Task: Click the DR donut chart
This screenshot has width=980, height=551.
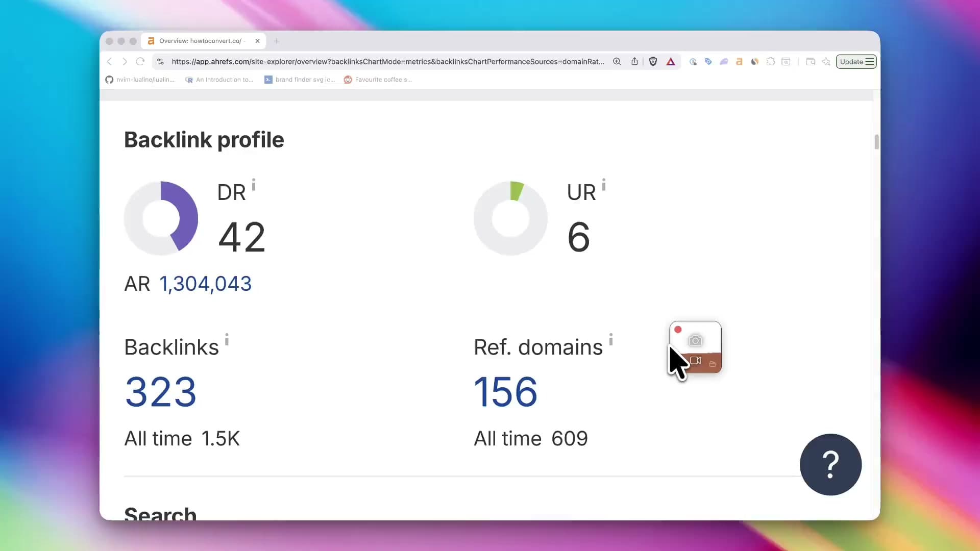Action: click(161, 218)
